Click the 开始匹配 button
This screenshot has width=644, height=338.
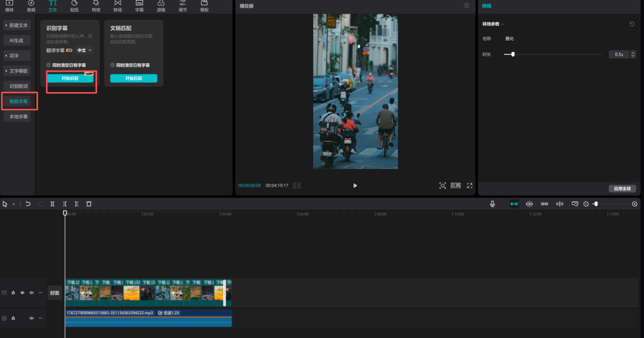[x=134, y=78]
